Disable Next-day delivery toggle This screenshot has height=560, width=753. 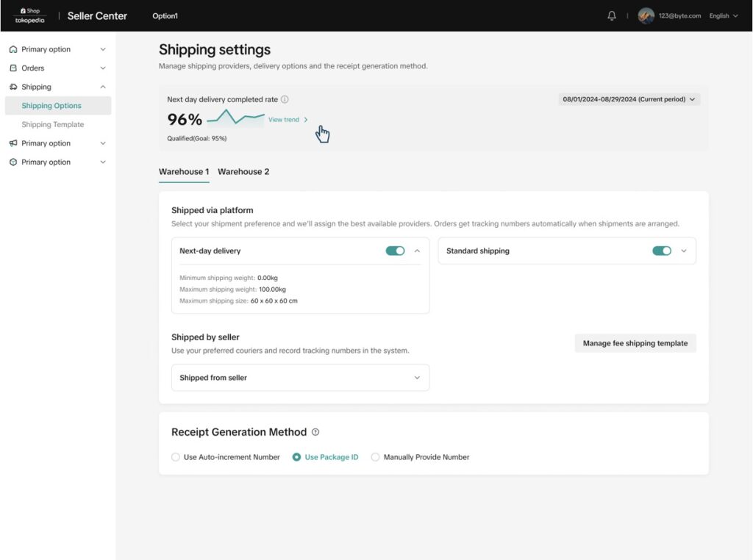coord(395,251)
